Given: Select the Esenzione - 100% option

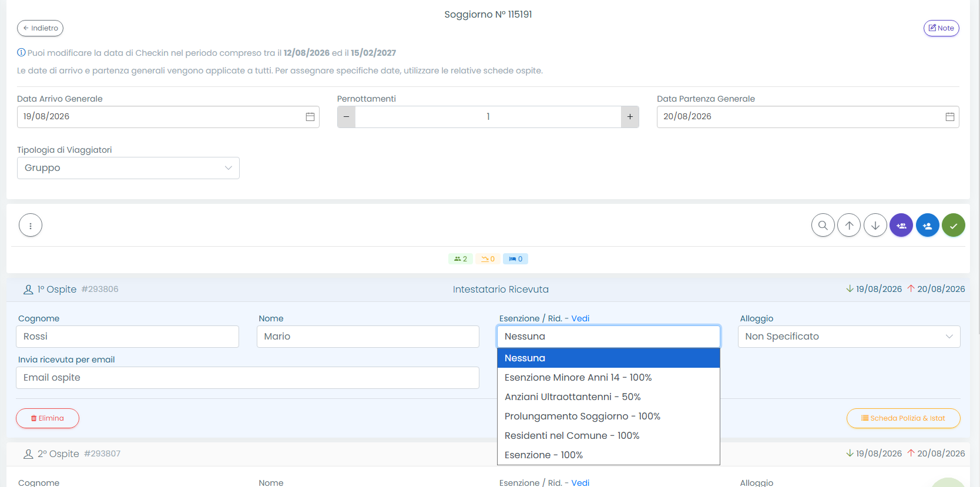Looking at the screenshot, I should (x=609, y=455).
